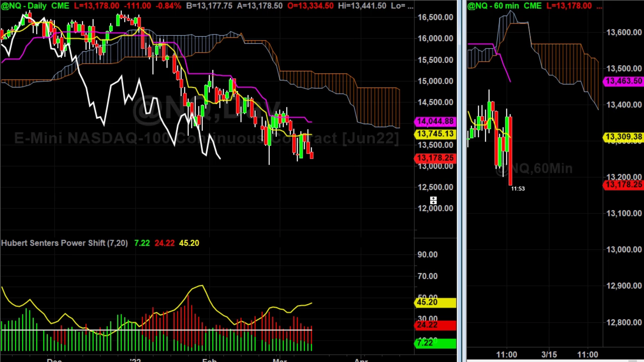Image resolution: width=644 pixels, height=362 pixels.
Task: Click the yellow 45.20 axis tag
Action: pyautogui.click(x=435, y=302)
